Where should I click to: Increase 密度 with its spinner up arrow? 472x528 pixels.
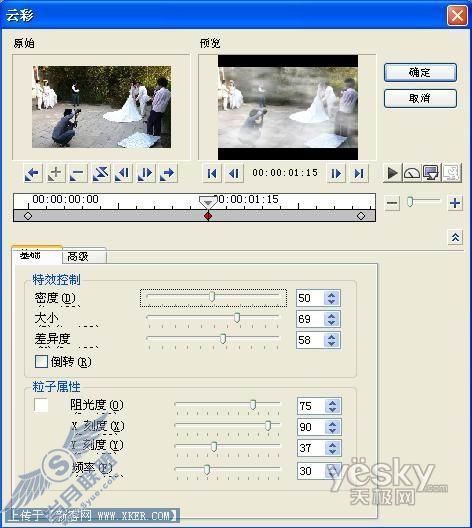point(331,295)
